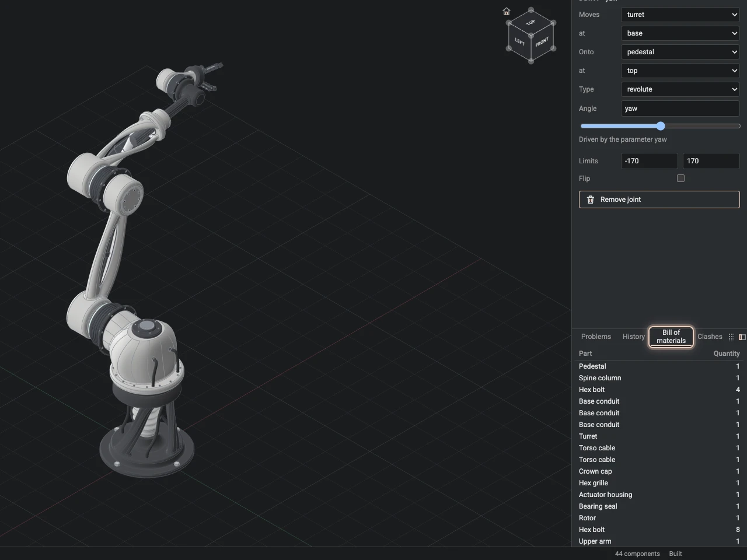This screenshot has height=560, width=747.
Task: Select the Turret row in the parts list
Action: (659, 436)
